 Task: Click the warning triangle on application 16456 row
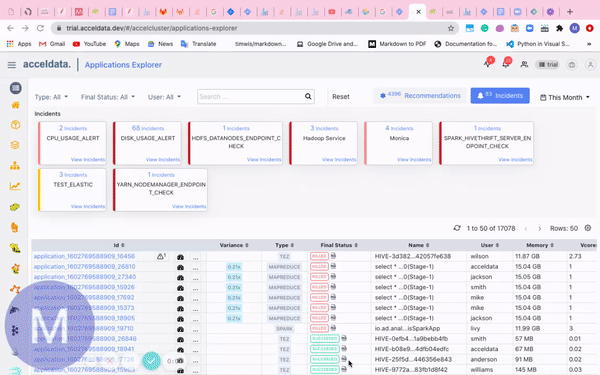coord(161,256)
